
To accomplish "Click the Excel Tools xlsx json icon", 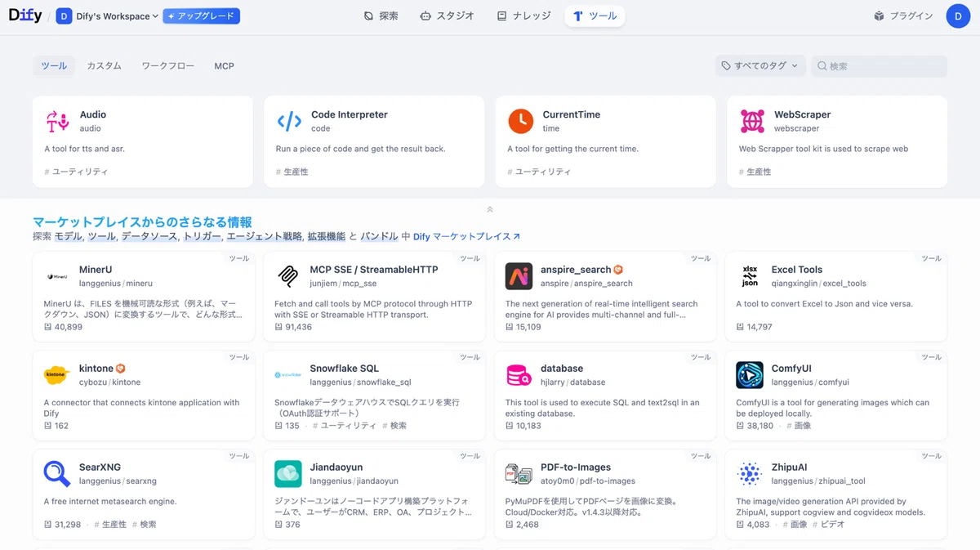I will [750, 276].
